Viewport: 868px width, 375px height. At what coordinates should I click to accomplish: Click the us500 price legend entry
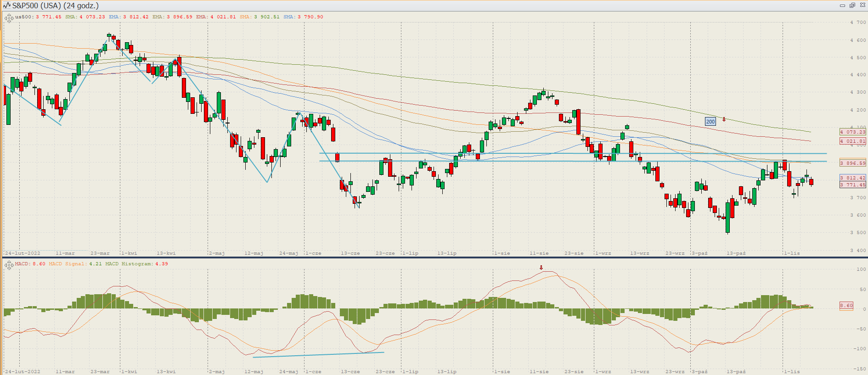click(x=38, y=17)
